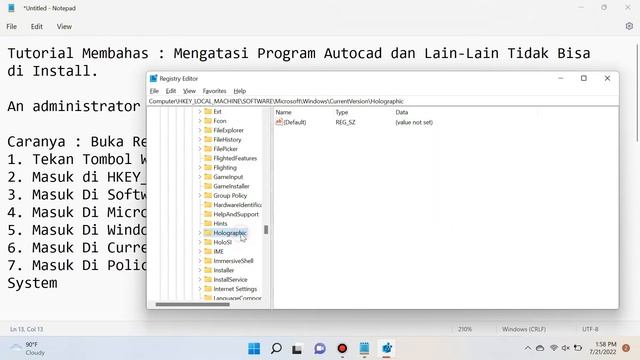This screenshot has width=640, height=360.
Task: Click UTF-8 encoding in Notepad status bar
Action: click(590, 329)
